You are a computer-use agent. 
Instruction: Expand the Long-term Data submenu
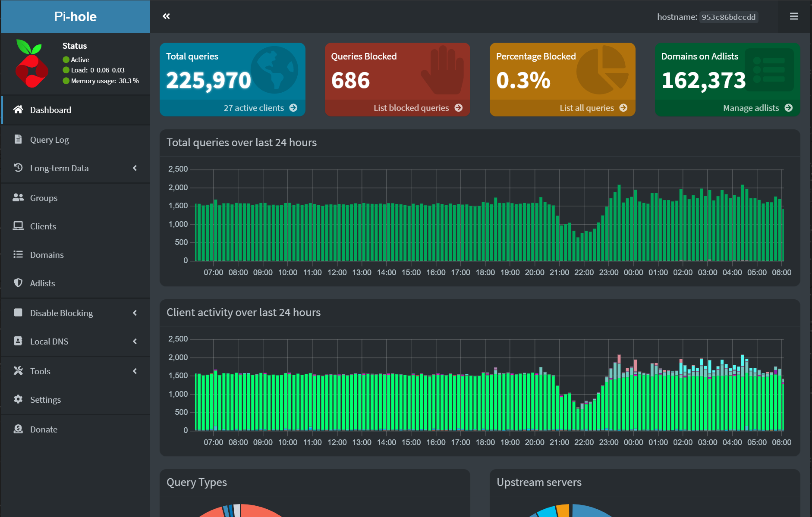click(x=135, y=168)
